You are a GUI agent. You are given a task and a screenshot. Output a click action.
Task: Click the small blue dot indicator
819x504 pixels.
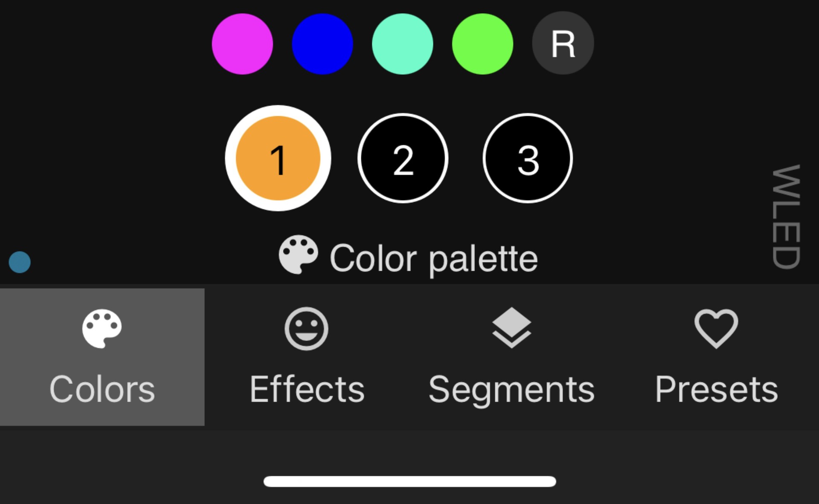[20, 262]
